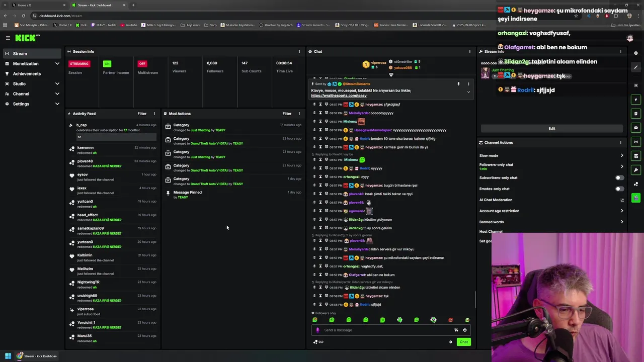The width and height of the screenshot is (644, 362).
Task: Open AI Chat Moderation external link
Action: [622, 200]
